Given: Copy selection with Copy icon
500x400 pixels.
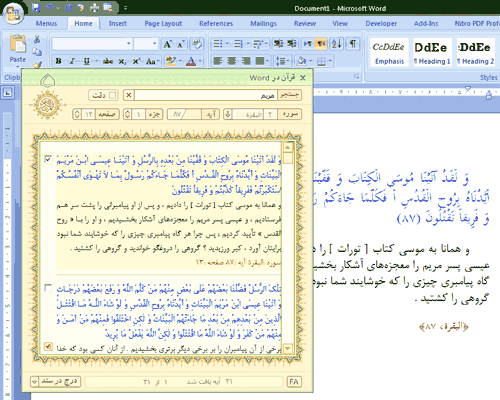Looking at the screenshot, I should (x=37, y=52).
